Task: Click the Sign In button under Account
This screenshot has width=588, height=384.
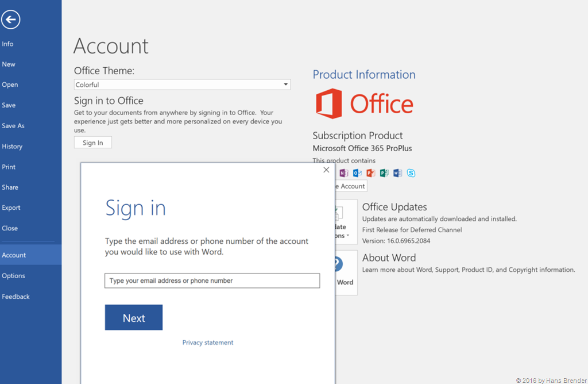Action: 92,143
